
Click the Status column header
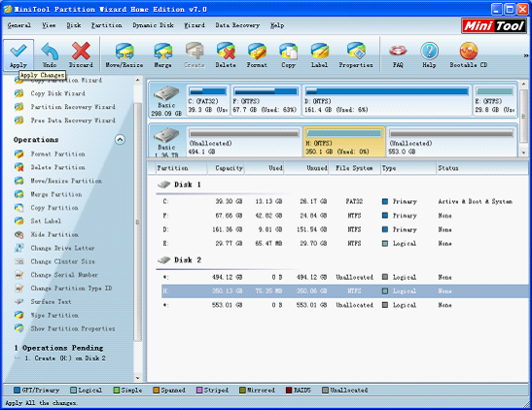481,168
